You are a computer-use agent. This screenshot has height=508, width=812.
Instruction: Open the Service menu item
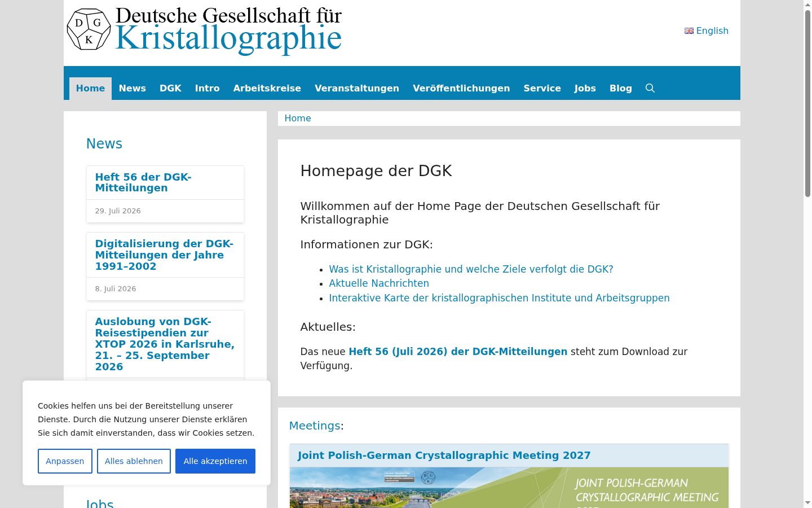(542, 89)
